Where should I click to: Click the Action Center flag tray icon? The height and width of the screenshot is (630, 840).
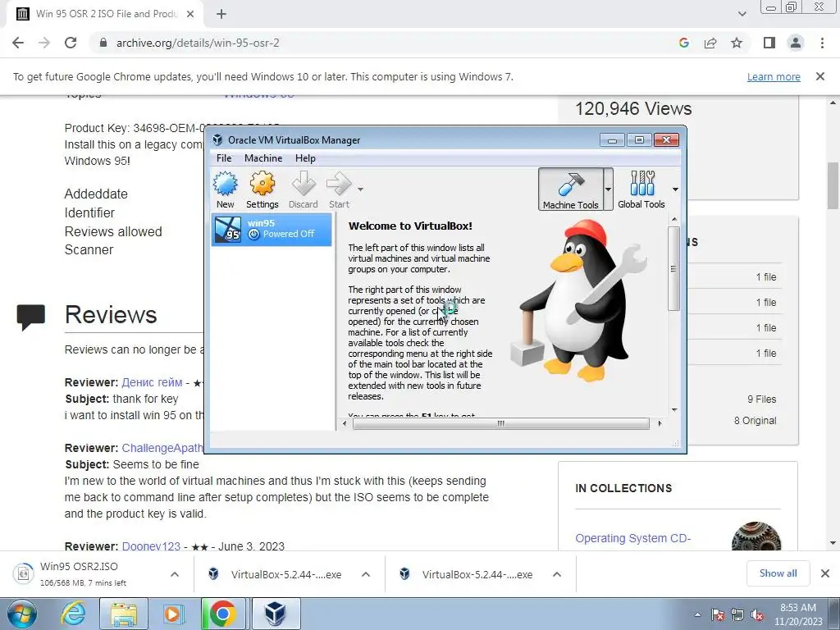point(718,615)
